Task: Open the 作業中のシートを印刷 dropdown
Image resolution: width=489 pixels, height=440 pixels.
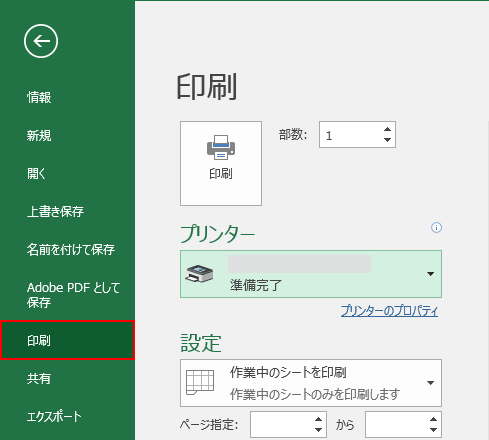Action: coord(311,383)
